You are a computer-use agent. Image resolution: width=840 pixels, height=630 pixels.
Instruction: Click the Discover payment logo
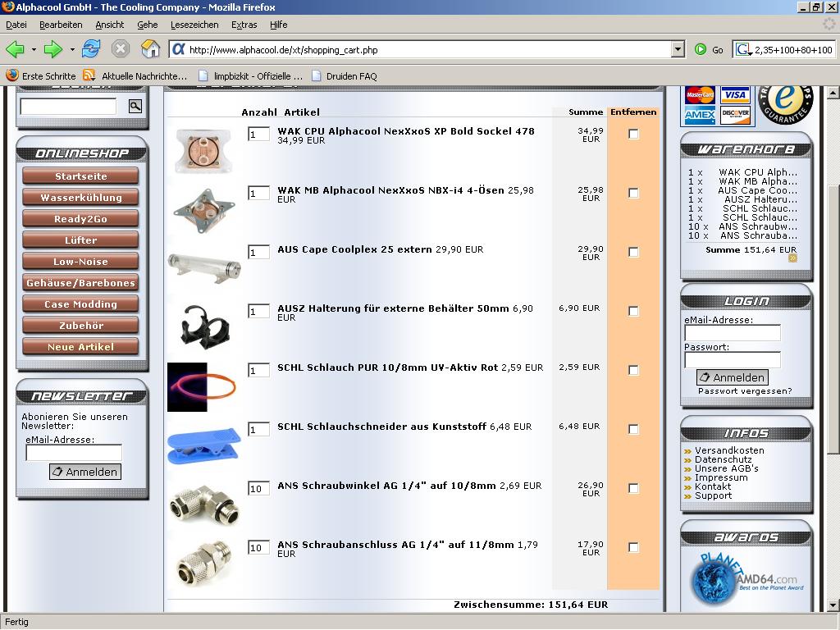(735, 115)
